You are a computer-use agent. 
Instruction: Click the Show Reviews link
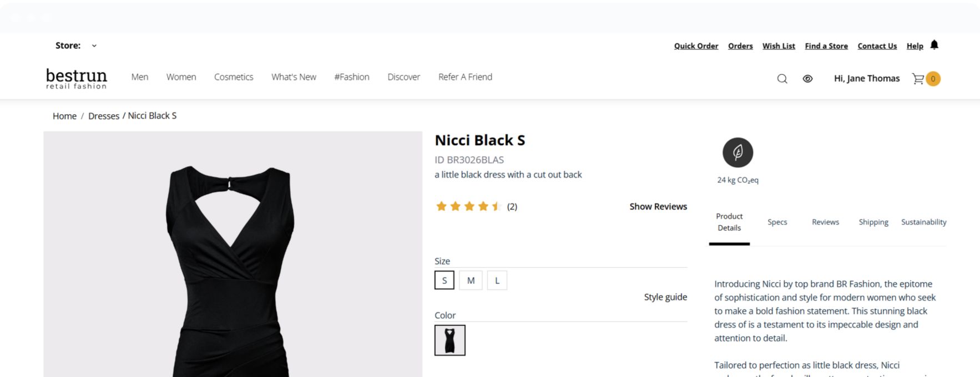(658, 206)
